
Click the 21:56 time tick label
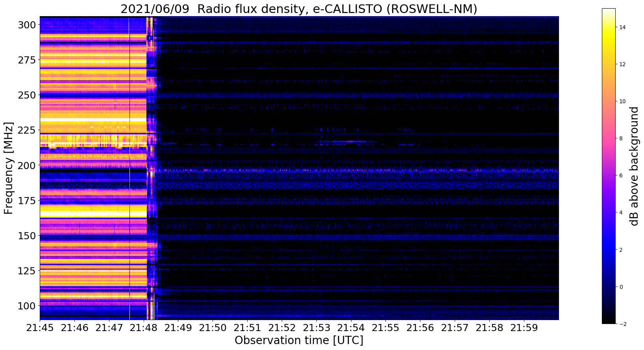click(x=421, y=328)
